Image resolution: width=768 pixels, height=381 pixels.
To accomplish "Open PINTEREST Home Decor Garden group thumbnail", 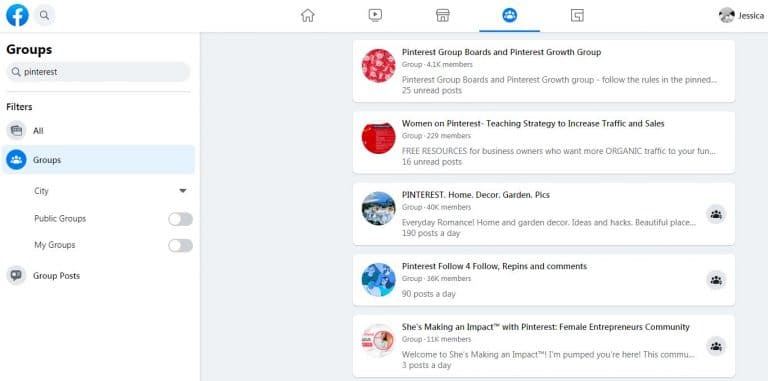I will tap(379, 209).
